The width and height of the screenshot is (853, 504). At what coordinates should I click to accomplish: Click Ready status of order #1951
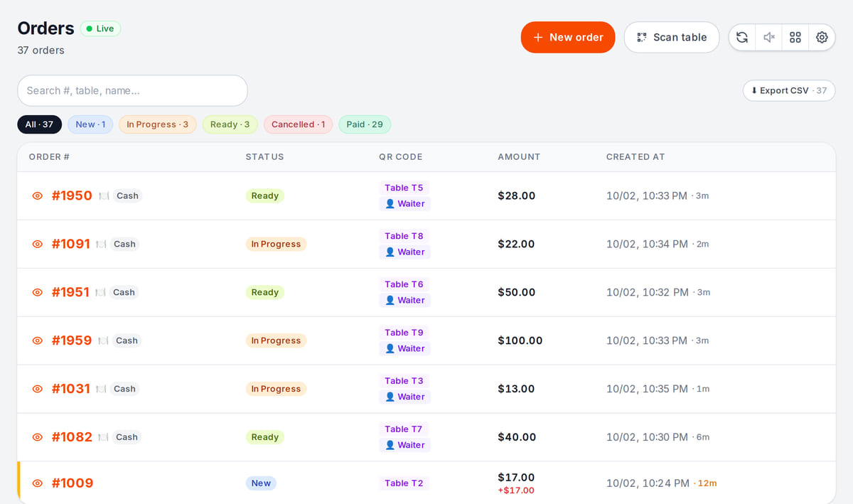[265, 292]
